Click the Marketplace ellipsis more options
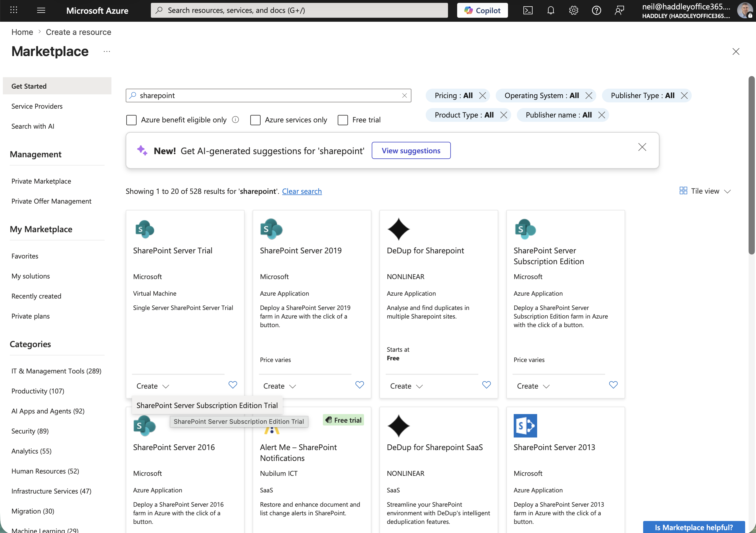The width and height of the screenshot is (756, 533). (107, 51)
